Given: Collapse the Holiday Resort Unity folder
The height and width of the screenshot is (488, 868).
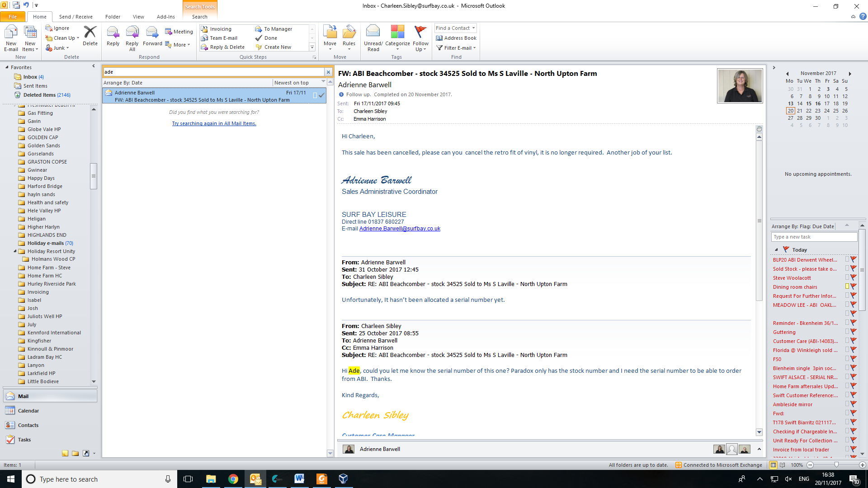Looking at the screenshot, I should click(x=15, y=251).
